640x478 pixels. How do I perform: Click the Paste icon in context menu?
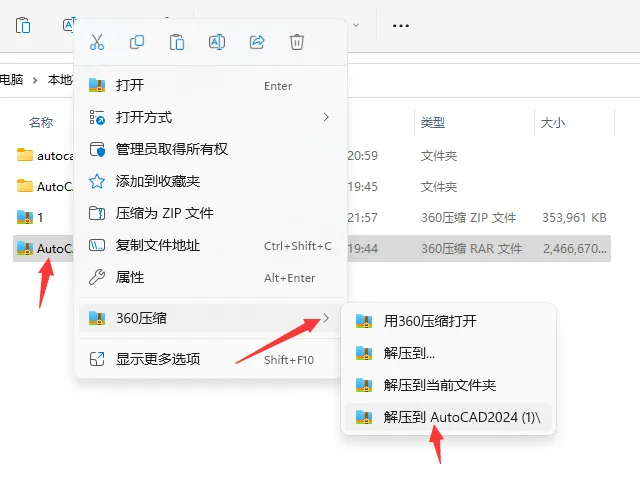click(x=177, y=42)
